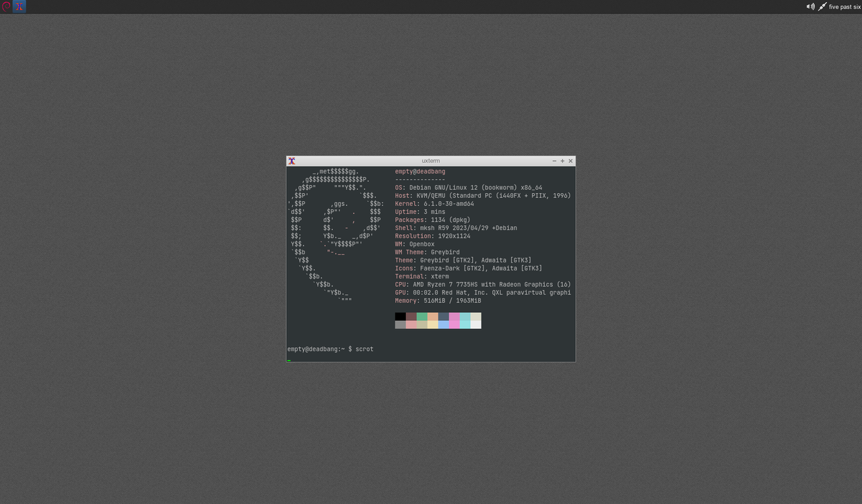Select the uxterm taskbar button in panel
This screenshot has height=504, width=862.
[x=20, y=7]
